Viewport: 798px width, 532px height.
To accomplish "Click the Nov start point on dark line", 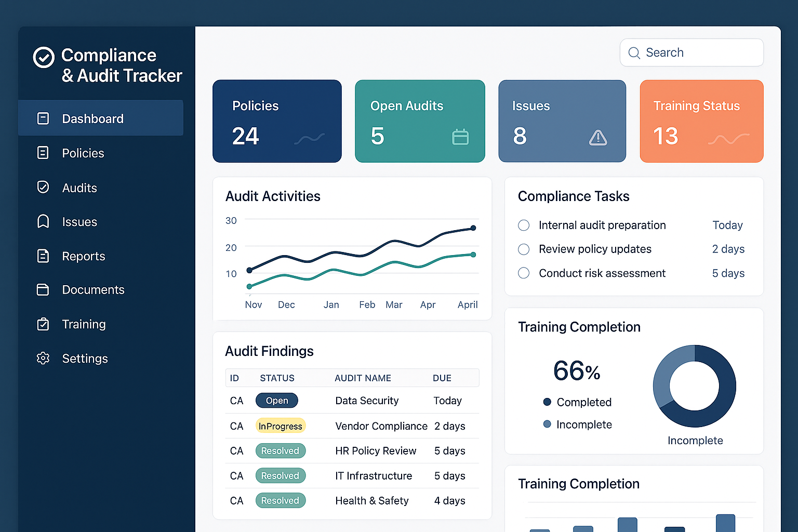I will click(249, 270).
